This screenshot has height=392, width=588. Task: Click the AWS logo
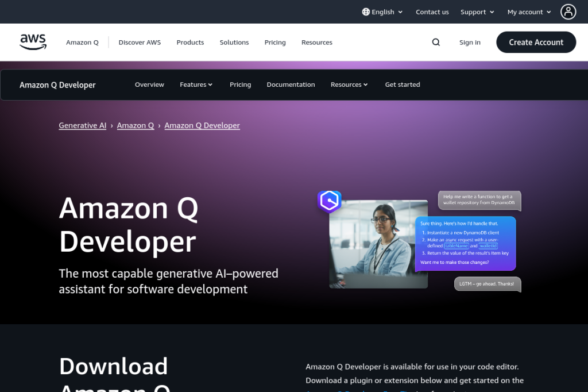(x=33, y=42)
